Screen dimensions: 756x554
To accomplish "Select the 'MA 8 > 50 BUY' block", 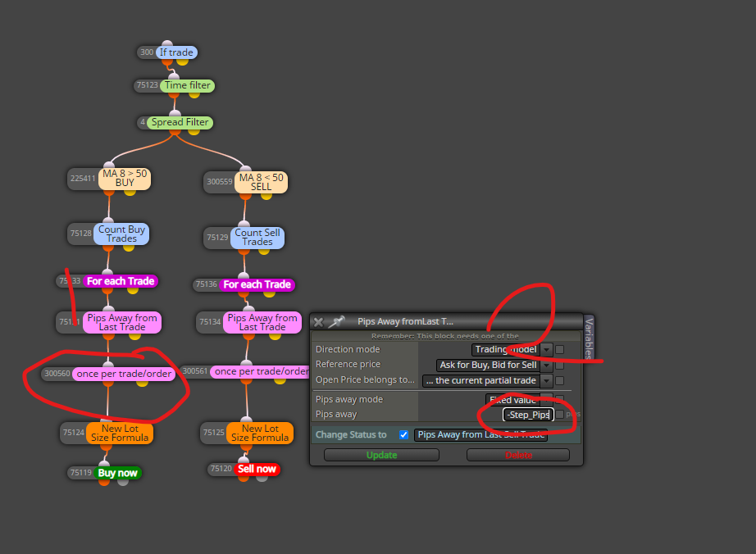I will point(125,178).
